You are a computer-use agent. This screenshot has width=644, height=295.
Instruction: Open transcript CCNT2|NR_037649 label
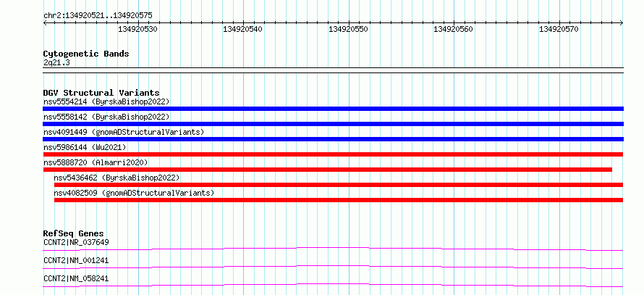point(76,242)
